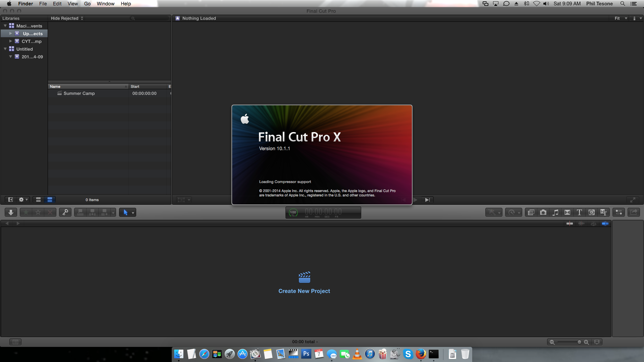Image resolution: width=644 pixels, height=362 pixels.
Task: Go back in timeline history
Action: (7, 224)
